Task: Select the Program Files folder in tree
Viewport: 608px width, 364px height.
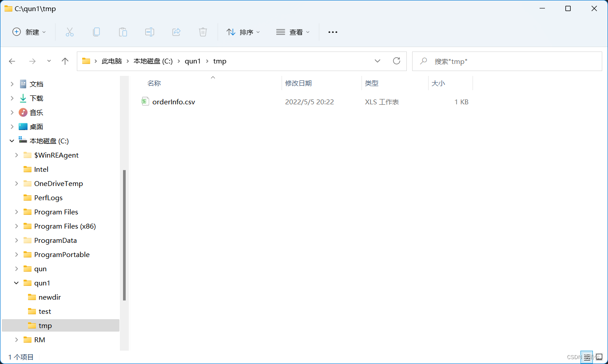Action: pos(56,212)
